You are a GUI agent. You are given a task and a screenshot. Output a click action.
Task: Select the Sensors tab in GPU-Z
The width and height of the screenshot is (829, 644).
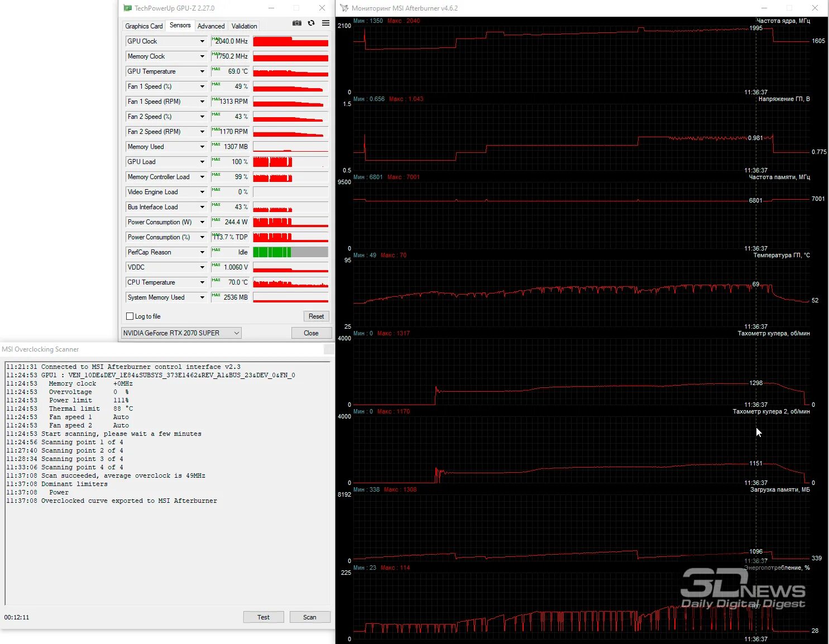[180, 25]
